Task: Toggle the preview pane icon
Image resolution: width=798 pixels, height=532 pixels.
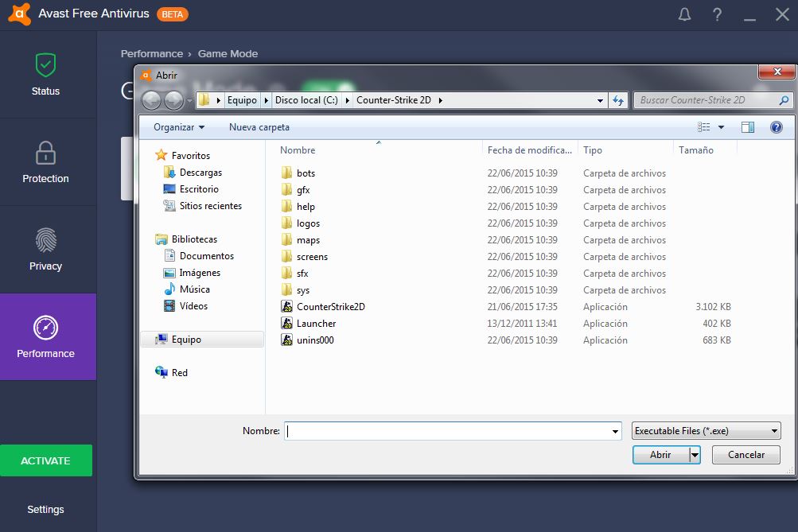Action: [x=747, y=127]
